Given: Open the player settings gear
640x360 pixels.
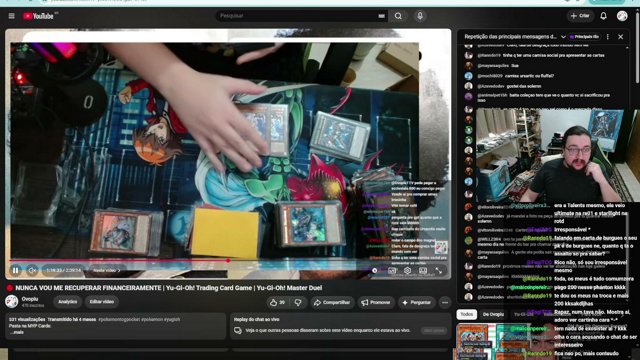Looking at the screenshot, I should tap(407, 270).
